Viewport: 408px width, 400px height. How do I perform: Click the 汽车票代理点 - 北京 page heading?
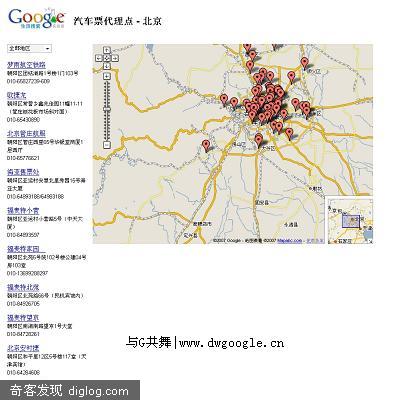click(117, 21)
